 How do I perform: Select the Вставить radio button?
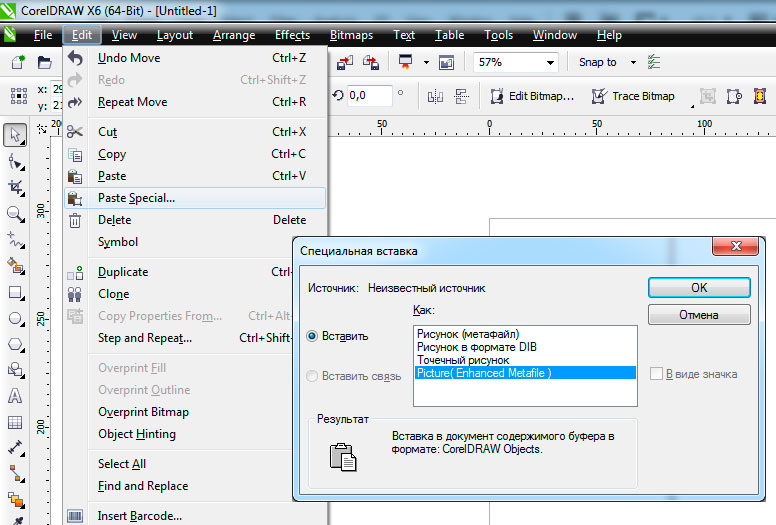[312, 336]
